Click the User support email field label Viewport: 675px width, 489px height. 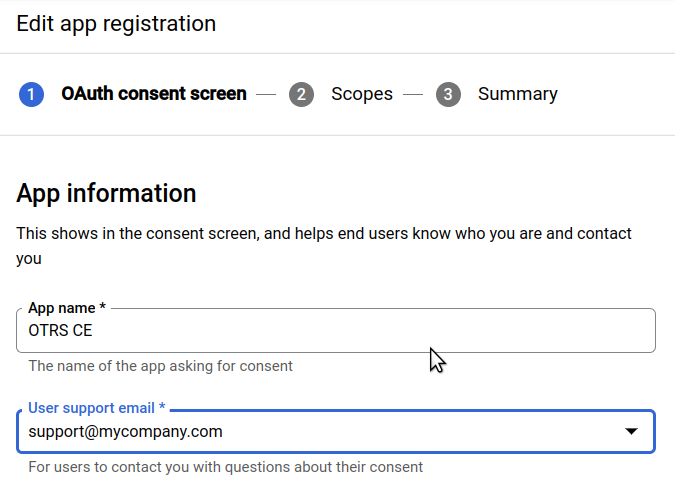click(91, 408)
